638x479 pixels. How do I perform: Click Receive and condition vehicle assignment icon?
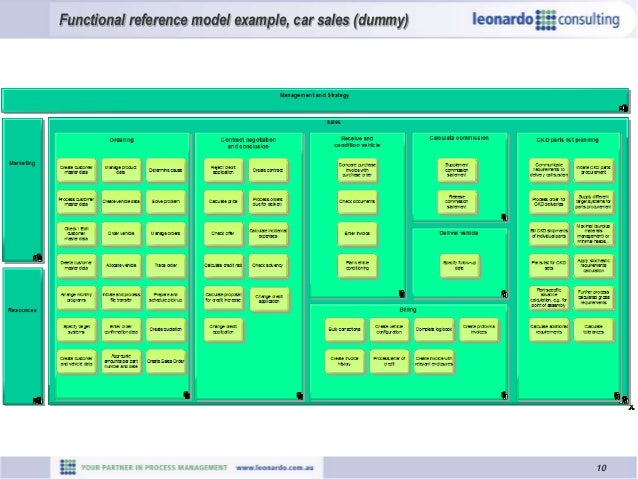(x=402, y=293)
